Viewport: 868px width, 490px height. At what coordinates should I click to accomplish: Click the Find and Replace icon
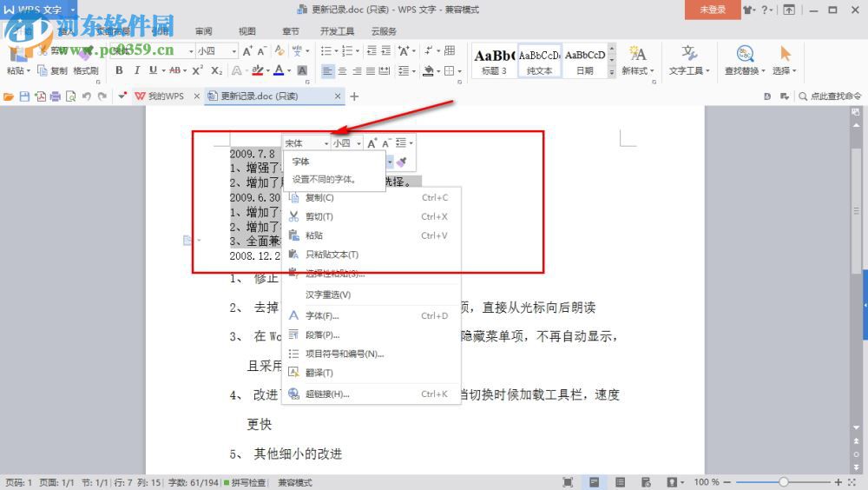(745, 54)
